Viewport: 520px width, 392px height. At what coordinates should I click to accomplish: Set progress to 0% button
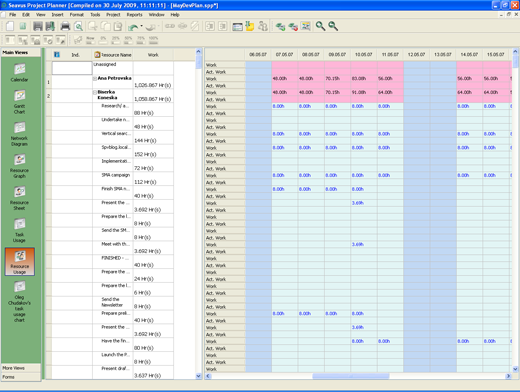pos(103,40)
